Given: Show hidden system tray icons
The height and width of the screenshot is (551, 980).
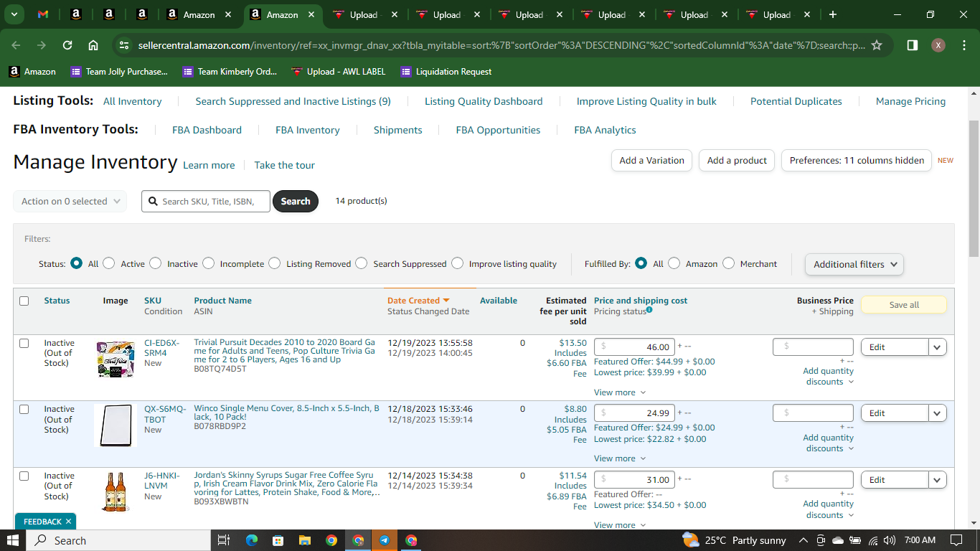Looking at the screenshot, I should (x=803, y=540).
